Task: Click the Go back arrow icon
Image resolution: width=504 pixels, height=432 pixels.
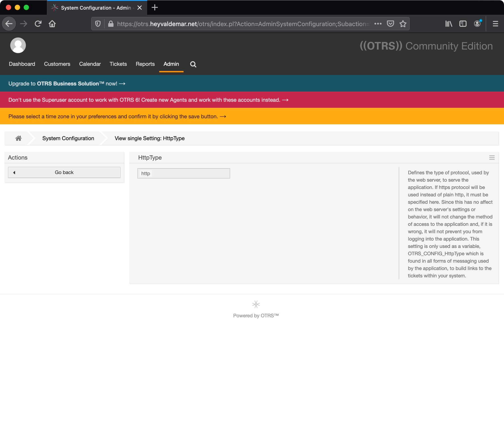Action: [14, 172]
